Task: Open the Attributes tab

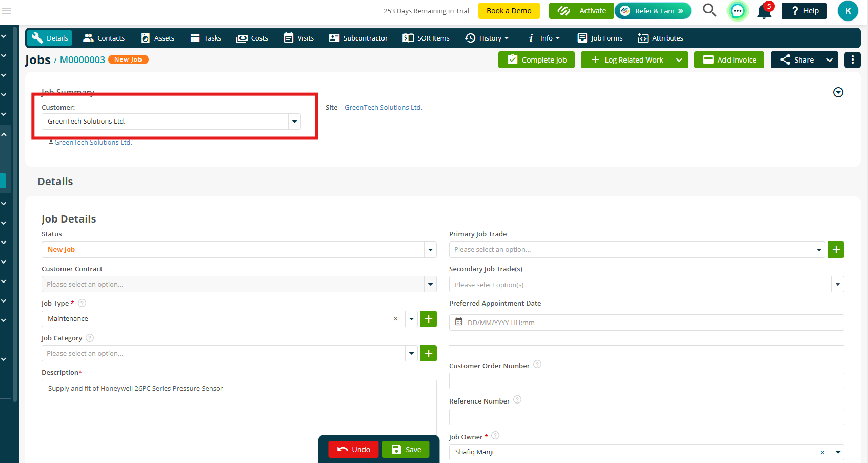Action: pyautogui.click(x=660, y=38)
